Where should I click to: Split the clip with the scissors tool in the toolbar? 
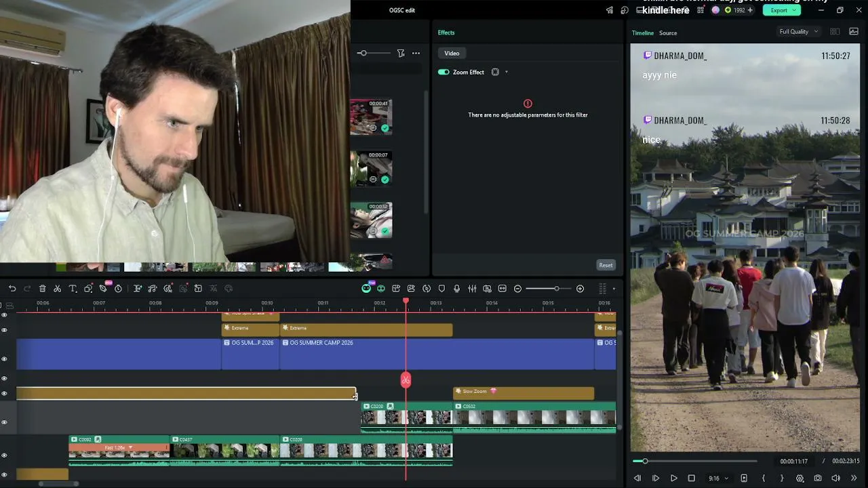[x=58, y=289]
